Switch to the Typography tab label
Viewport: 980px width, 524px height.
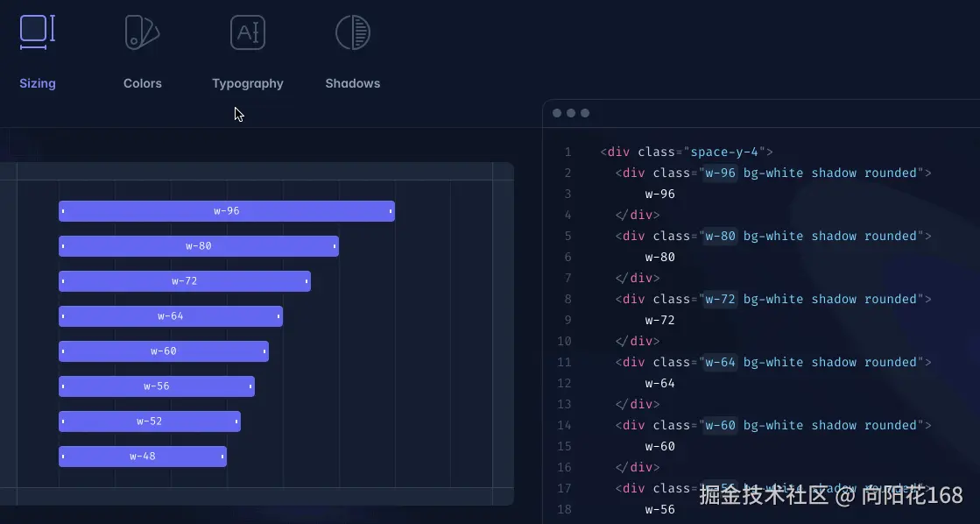tap(247, 83)
